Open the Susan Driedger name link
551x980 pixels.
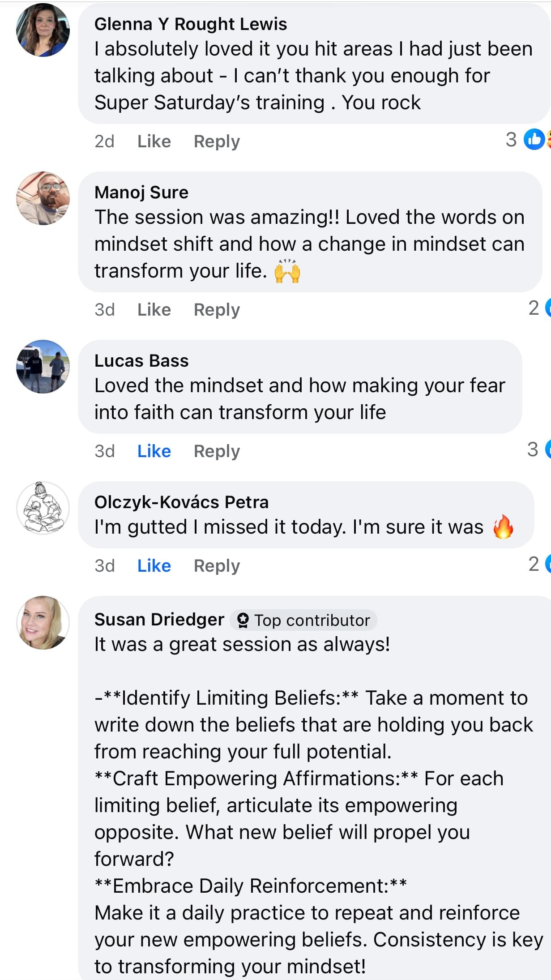coord(159,620)
